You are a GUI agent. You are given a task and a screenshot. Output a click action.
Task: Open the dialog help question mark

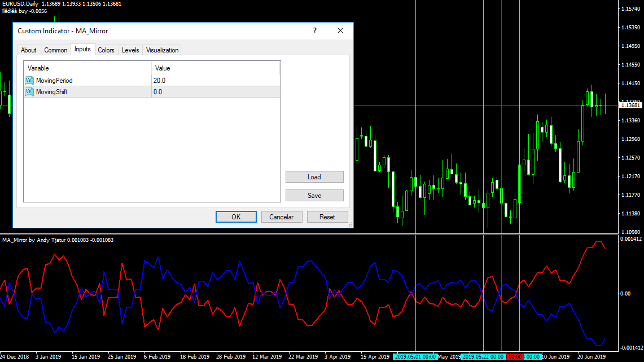pos(315,31)
